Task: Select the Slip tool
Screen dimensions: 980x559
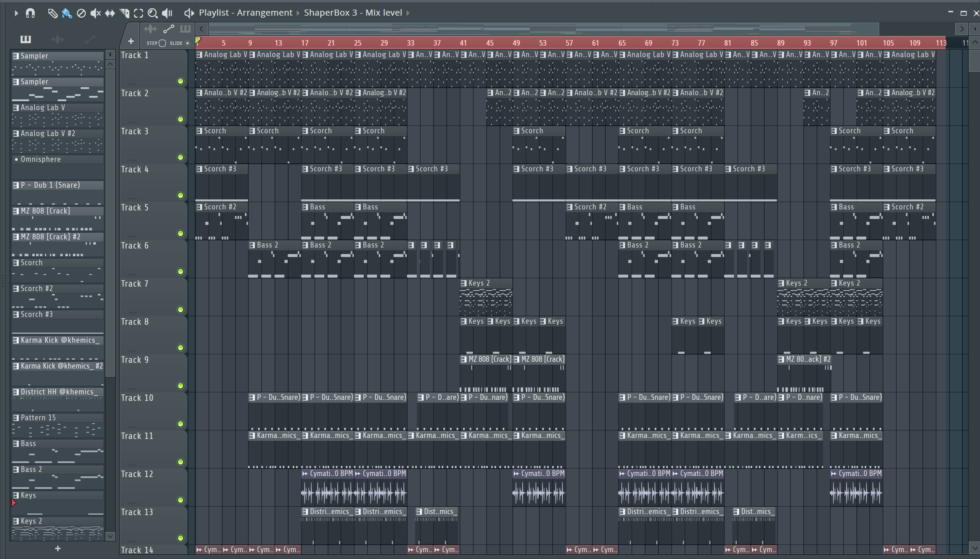Action: pyautogui.click(x=110, y=13)
